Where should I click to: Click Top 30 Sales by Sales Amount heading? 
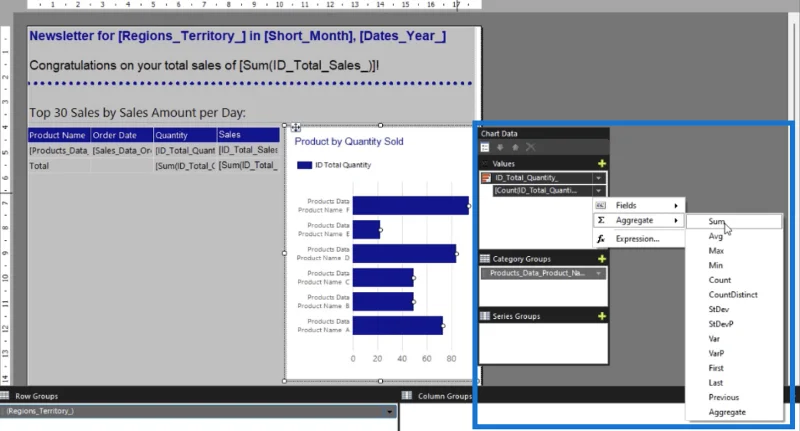click(x=137, y=113)
